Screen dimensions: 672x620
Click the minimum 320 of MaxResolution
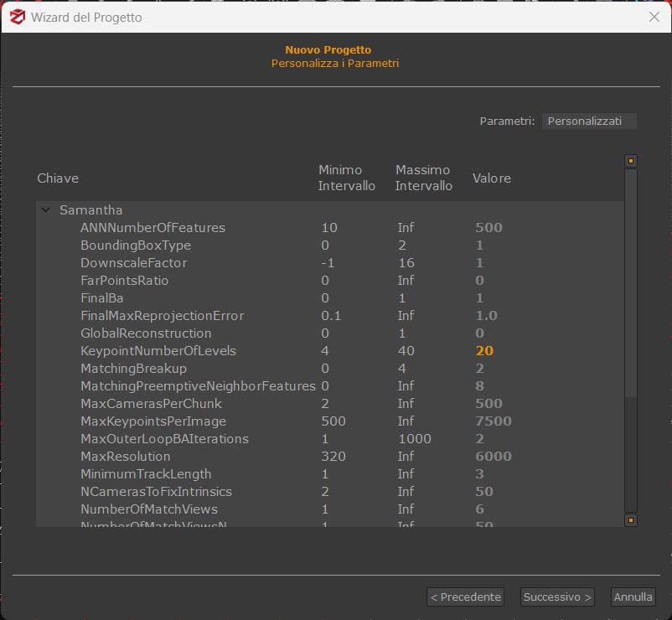tap(333, 457)
